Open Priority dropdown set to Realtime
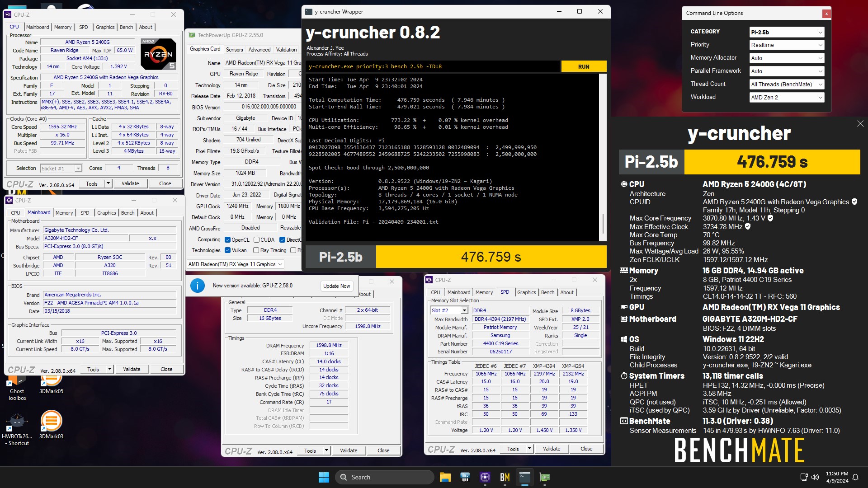 point(787,45)
